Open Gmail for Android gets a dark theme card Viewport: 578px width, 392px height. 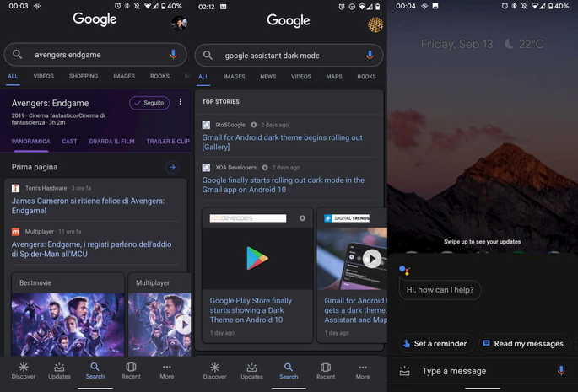click(x=355, y=310)
